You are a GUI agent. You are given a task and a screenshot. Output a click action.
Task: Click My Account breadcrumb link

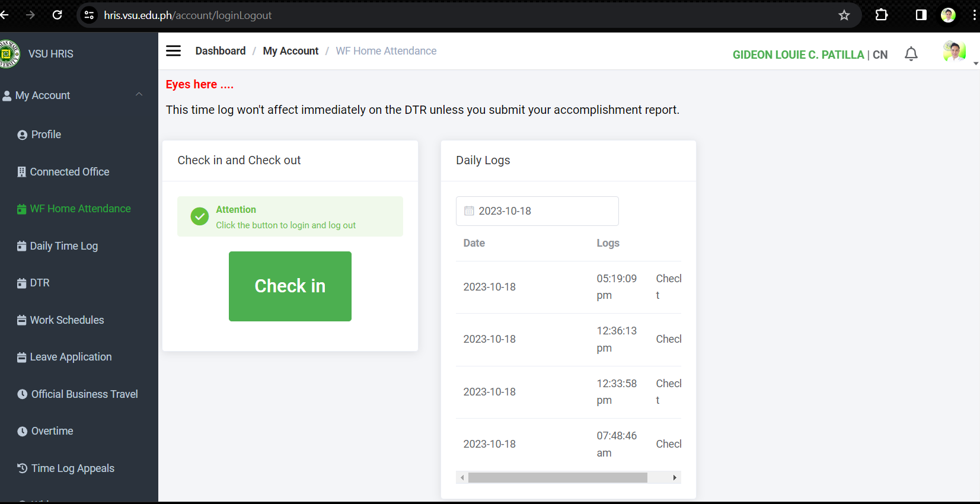[291, 51]
